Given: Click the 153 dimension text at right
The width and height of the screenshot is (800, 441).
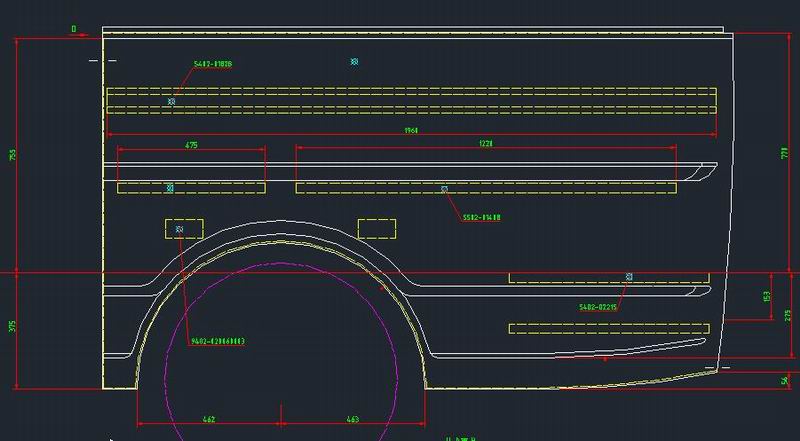Looking at the screenshot, I should [767, 297].
